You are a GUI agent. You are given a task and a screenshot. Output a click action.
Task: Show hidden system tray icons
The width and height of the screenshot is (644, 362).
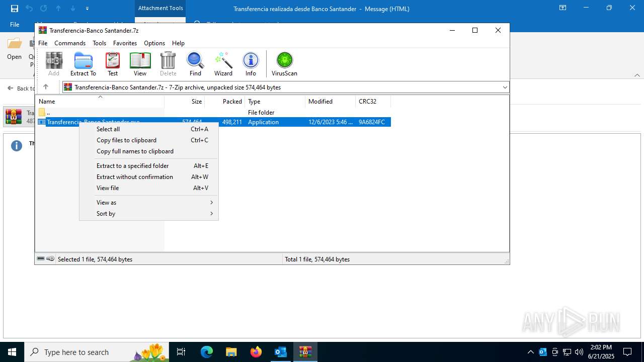point(530,352)
